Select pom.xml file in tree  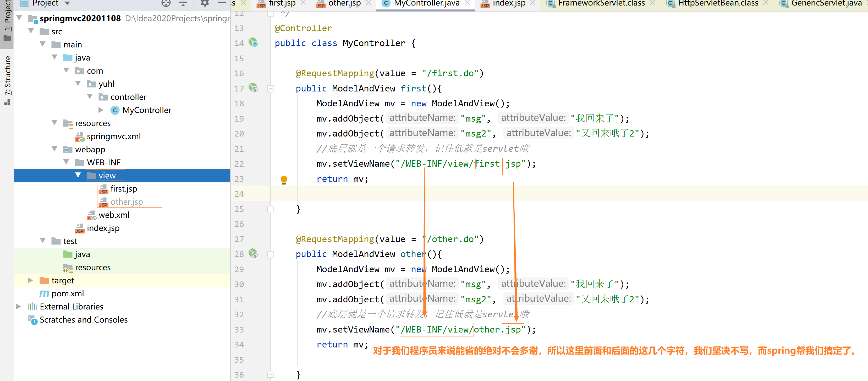68,293
